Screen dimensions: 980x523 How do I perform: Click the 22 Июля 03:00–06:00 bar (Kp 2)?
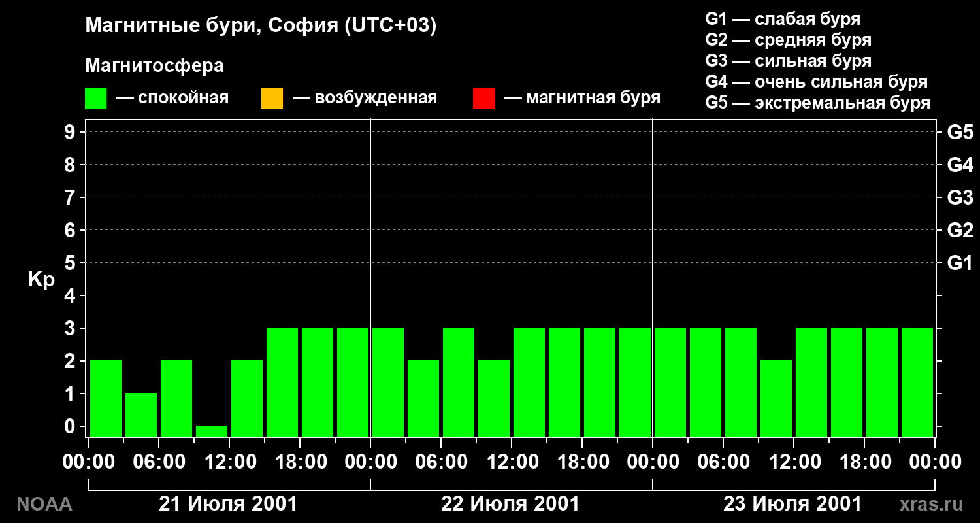coord(423,398)
